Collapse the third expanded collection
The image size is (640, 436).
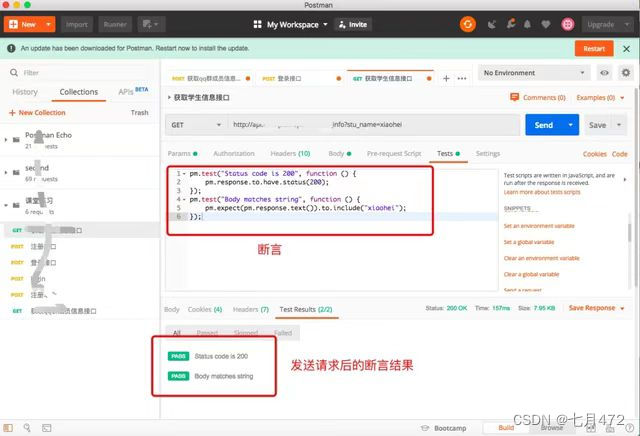[6, 205]
